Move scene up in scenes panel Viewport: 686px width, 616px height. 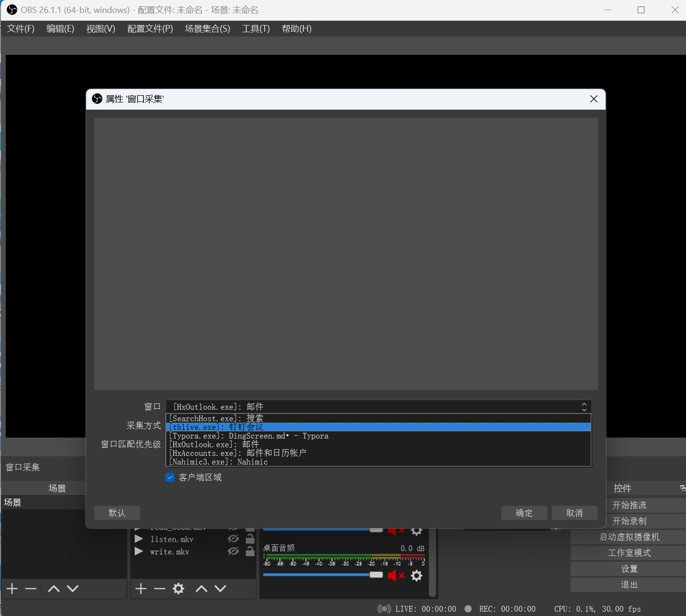[x=54, y=589]
